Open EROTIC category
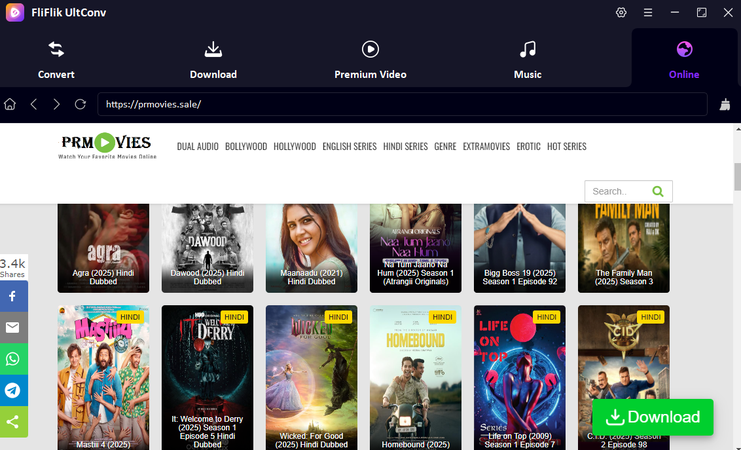Image resolution: width=741 pixels, height=450 pixels. click(x=528, y=147)
